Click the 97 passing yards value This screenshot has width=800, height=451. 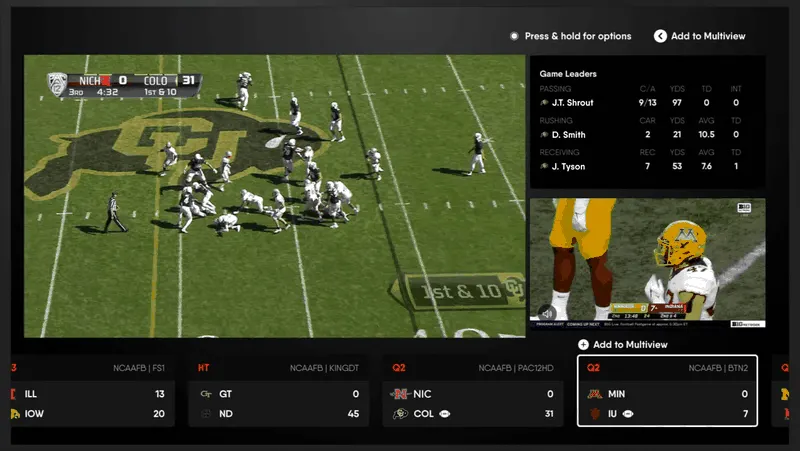click(677, 103)
